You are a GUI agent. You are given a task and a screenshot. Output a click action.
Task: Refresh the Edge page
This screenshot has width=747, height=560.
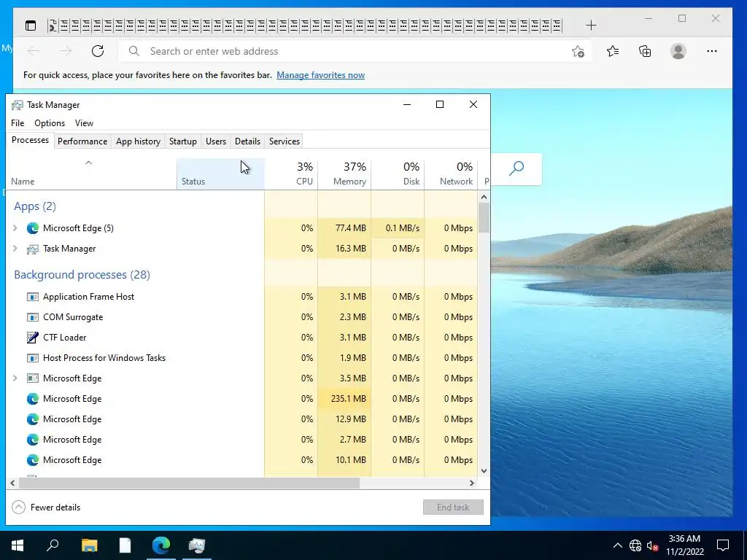tap(98, 51)
